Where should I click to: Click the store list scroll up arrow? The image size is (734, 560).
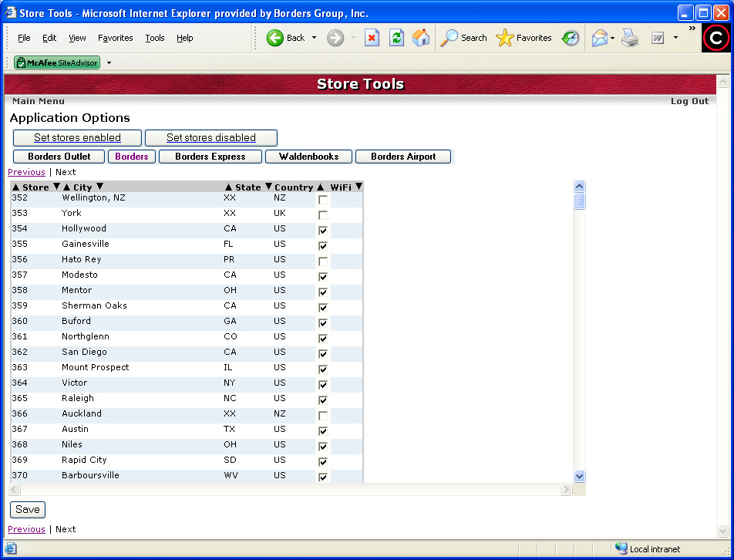pos(579,187)
